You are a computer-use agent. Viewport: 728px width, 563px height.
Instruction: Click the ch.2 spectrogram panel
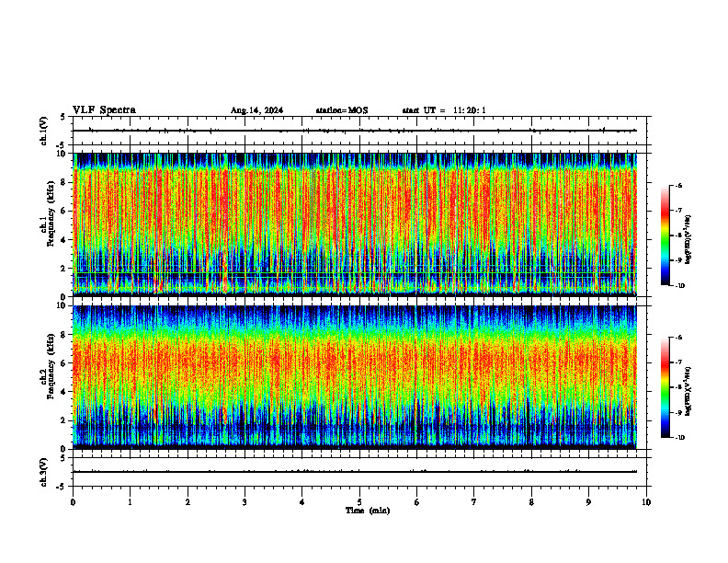point(355,377)
